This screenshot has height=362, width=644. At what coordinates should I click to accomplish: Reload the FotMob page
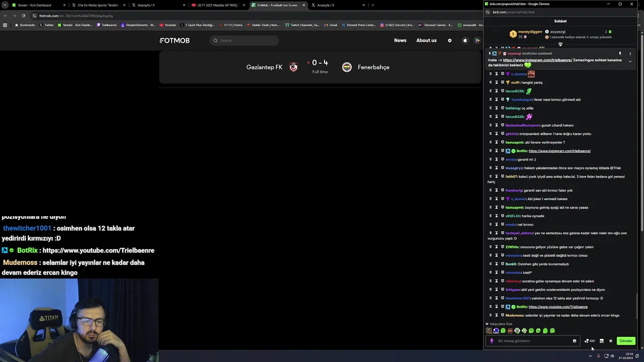(x=23, y=16)
